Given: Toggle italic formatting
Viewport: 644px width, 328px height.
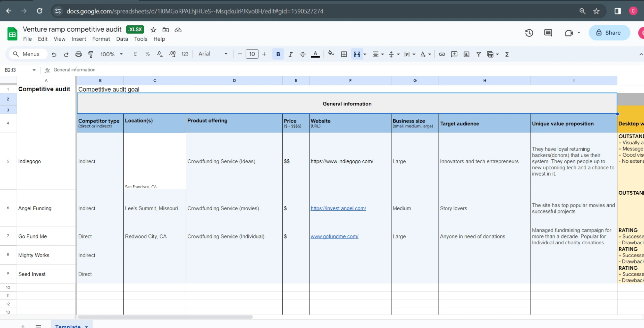Looking at the screenshot, I should [291, 54].
